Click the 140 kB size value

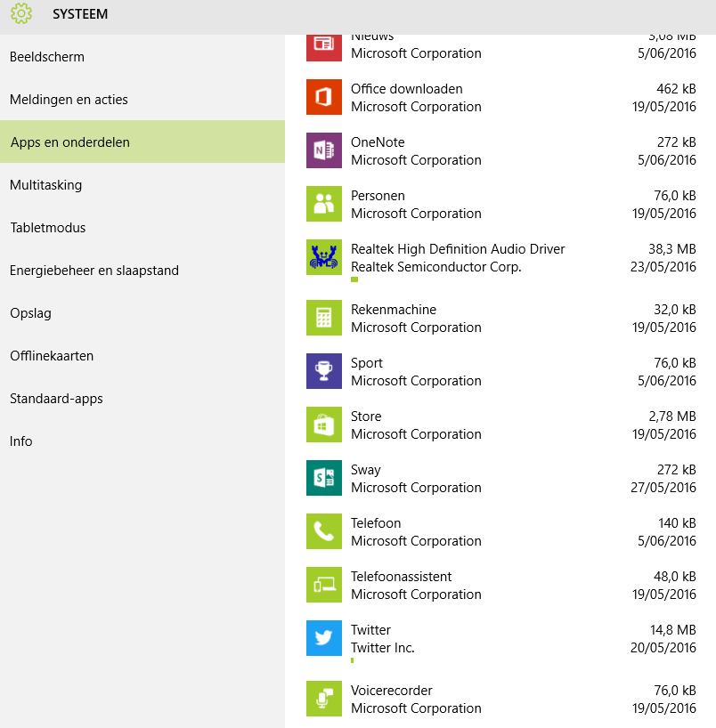click(677, 522)
